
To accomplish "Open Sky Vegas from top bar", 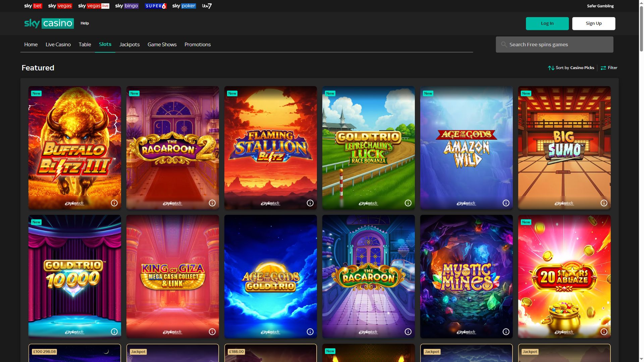I will pyautogui.click(x=60, y=6).
